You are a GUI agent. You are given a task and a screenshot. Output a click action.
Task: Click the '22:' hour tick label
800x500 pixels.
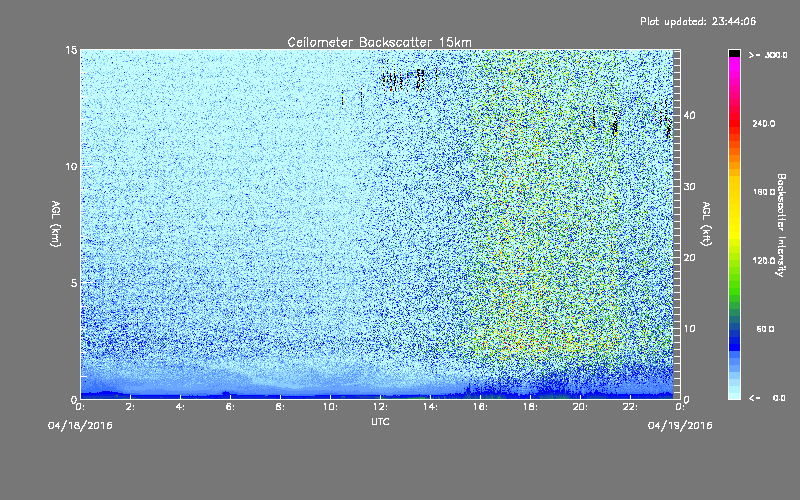point(631,407)
